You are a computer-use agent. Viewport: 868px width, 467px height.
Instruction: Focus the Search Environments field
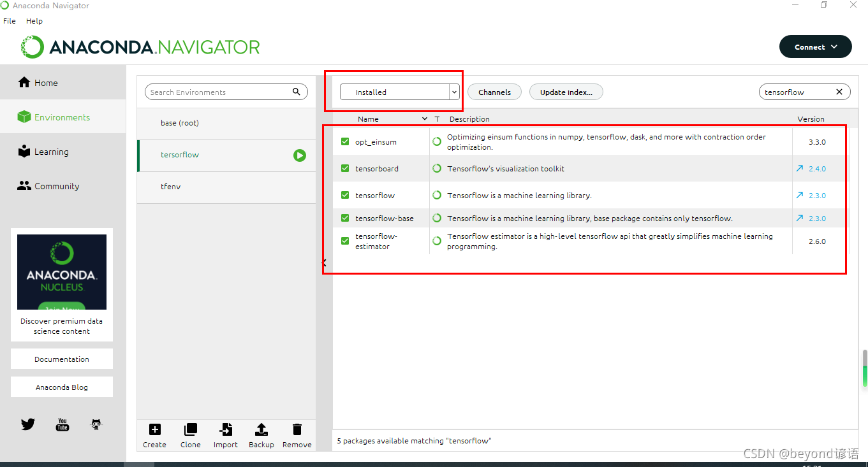point(226,92)
